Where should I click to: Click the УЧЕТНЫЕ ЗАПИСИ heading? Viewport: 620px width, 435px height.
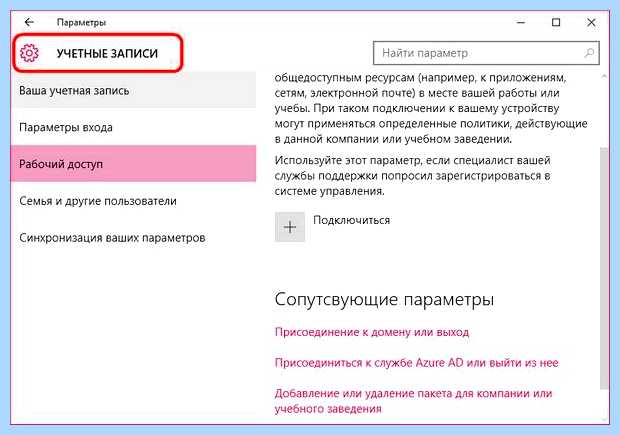click(107, 53)
